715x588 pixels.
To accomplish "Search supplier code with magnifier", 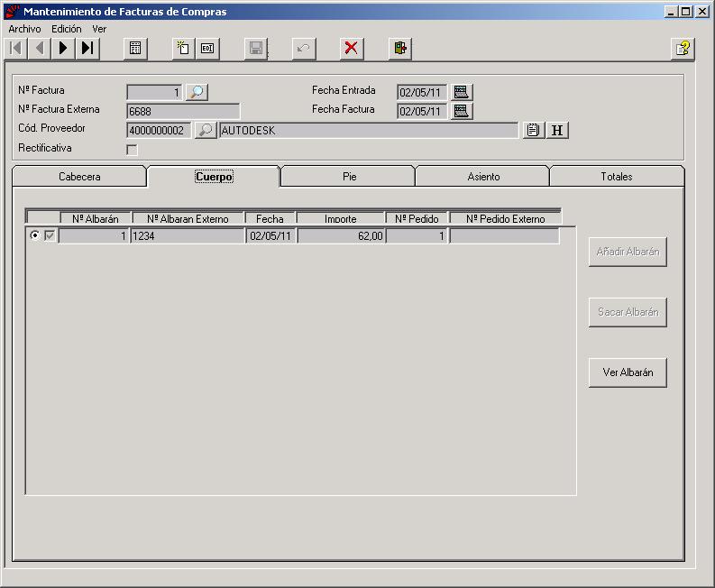I will tap(206, 130).
